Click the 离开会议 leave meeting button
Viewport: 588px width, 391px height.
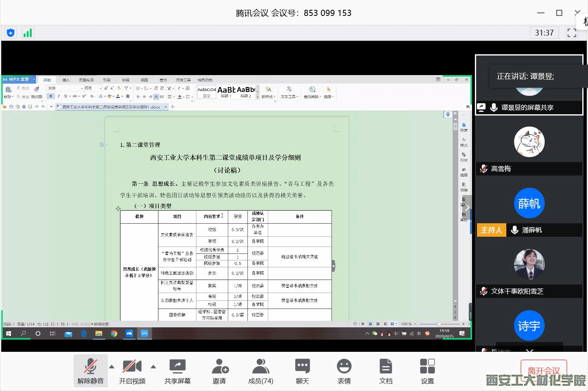click(x=543, y=370)
